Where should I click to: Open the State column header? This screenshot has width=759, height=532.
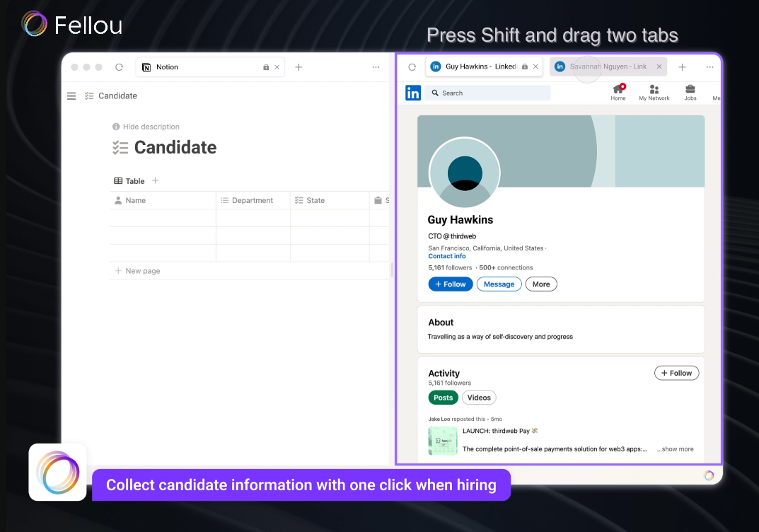click(330, 200)
